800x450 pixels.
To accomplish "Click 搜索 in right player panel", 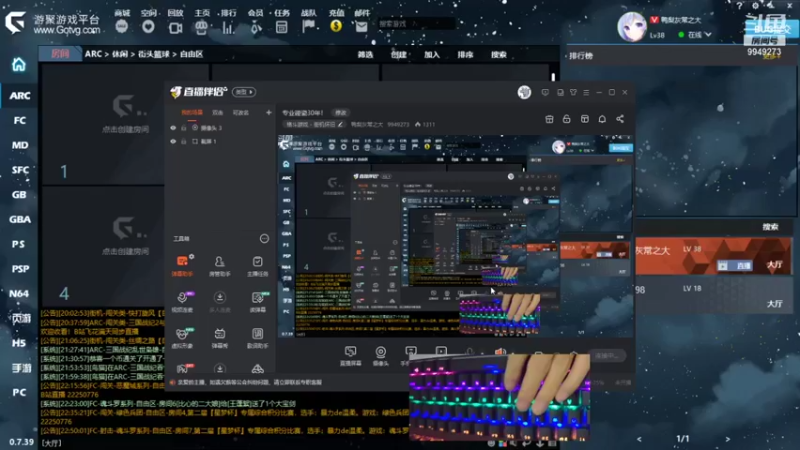I will click(x=770, y=227).
